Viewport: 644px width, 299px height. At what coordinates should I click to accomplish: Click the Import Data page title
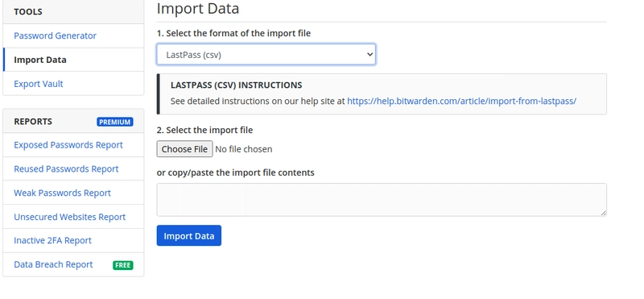(198, 8)
